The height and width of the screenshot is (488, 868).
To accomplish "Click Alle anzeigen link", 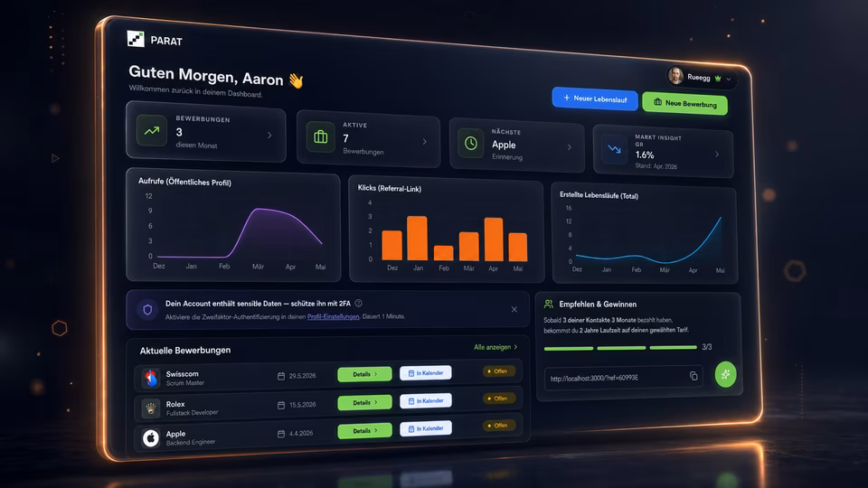I will (495, 347).
